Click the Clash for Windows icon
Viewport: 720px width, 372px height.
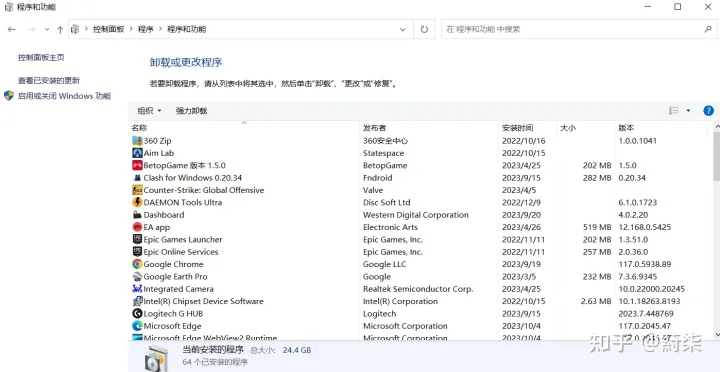coord(137,178)
